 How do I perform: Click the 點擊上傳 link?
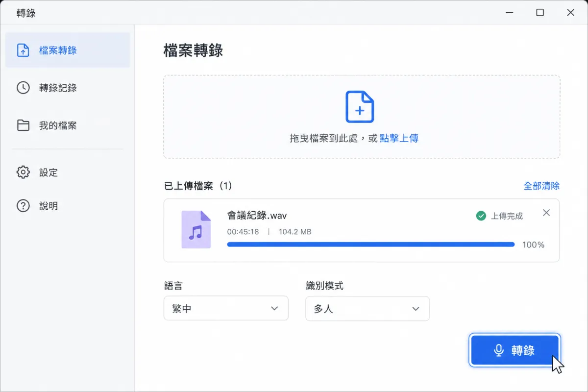pos(399,138)
